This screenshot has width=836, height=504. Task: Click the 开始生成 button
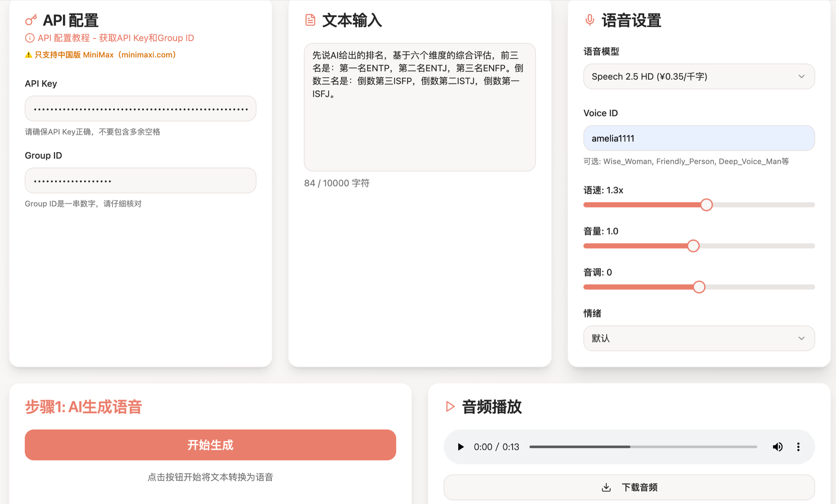(x=210, y=444)
